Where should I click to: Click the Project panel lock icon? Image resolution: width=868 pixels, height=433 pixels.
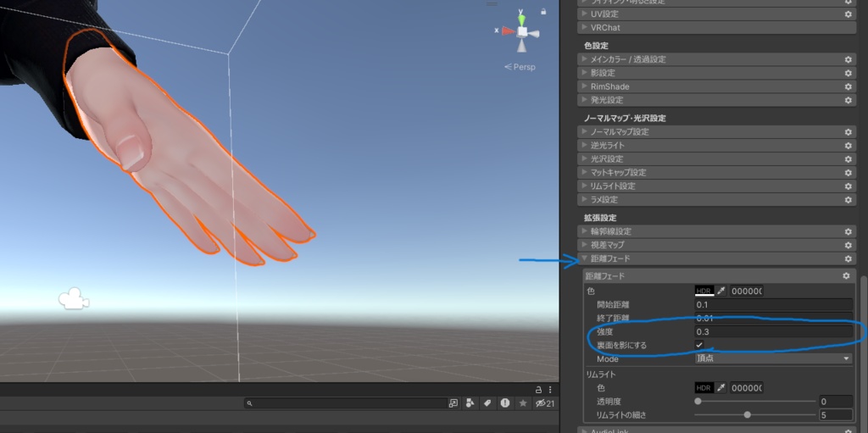pyautogui.click(x=538, y=390)
